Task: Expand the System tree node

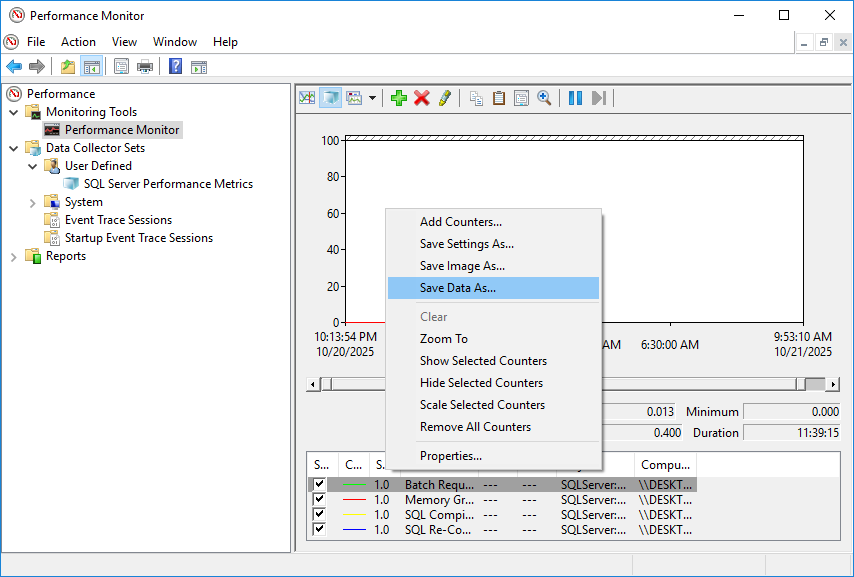Action: (x=32, y=201)
